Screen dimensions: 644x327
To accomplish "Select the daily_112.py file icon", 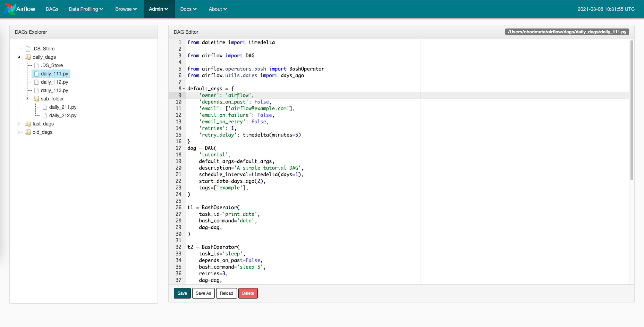I will (36, 82).
